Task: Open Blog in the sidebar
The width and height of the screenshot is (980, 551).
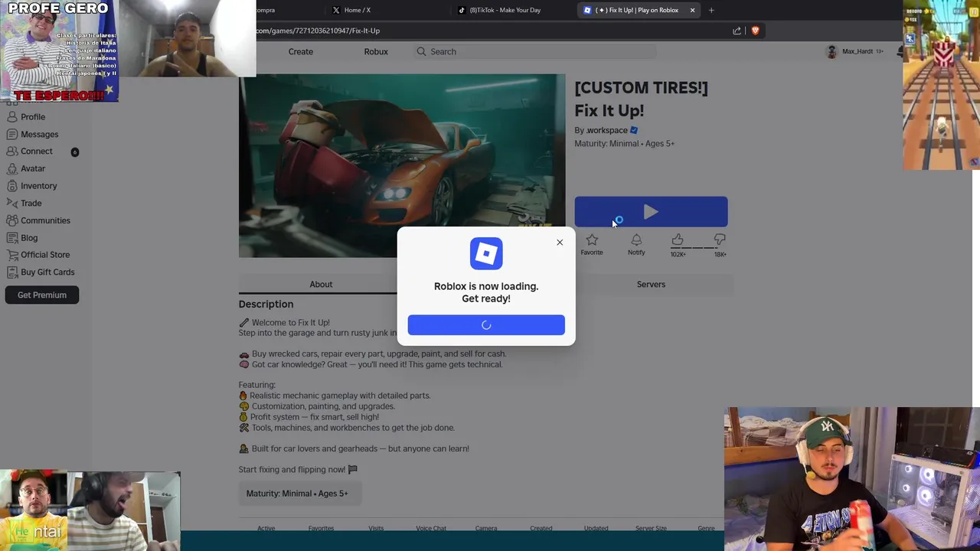Action: coord(29,237)
